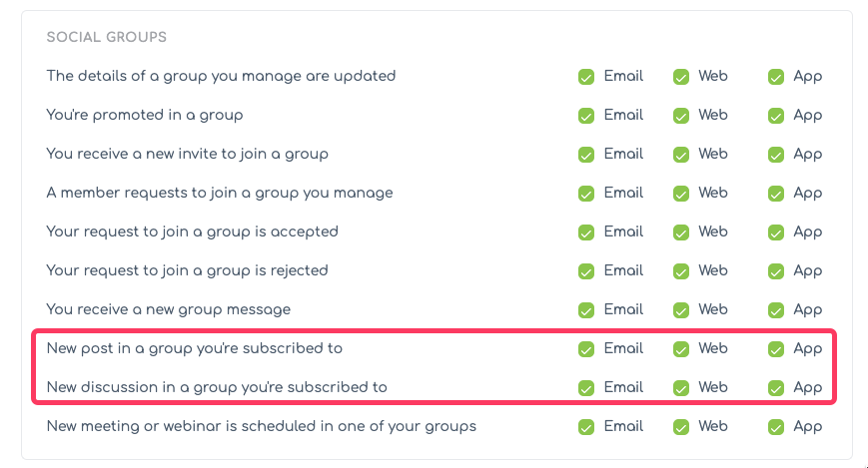
Task: Disable App for new post in subscribed group
Action: pos(776,349)
